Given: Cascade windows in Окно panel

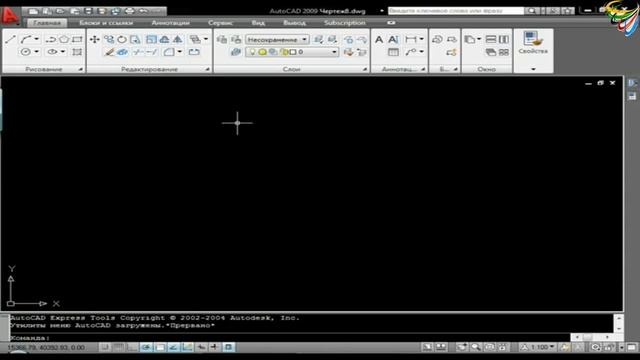Looking at the screenshot, I should tap(491, 52).
